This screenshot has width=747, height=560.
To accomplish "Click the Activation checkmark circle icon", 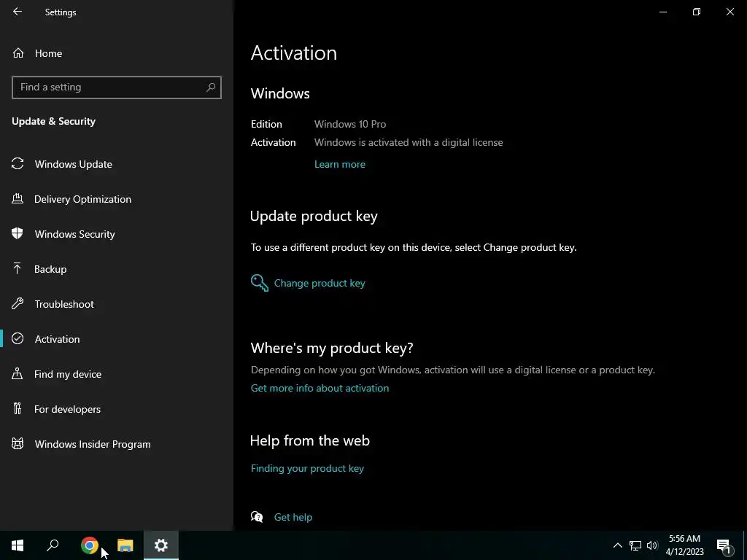I will [x=18, y=338].
